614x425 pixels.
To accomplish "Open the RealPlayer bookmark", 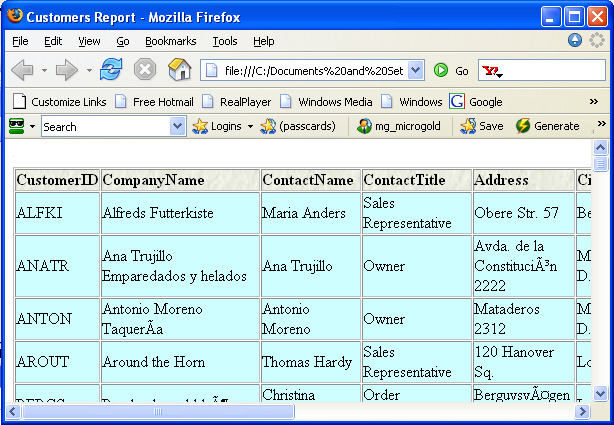I will pos(237,102).
